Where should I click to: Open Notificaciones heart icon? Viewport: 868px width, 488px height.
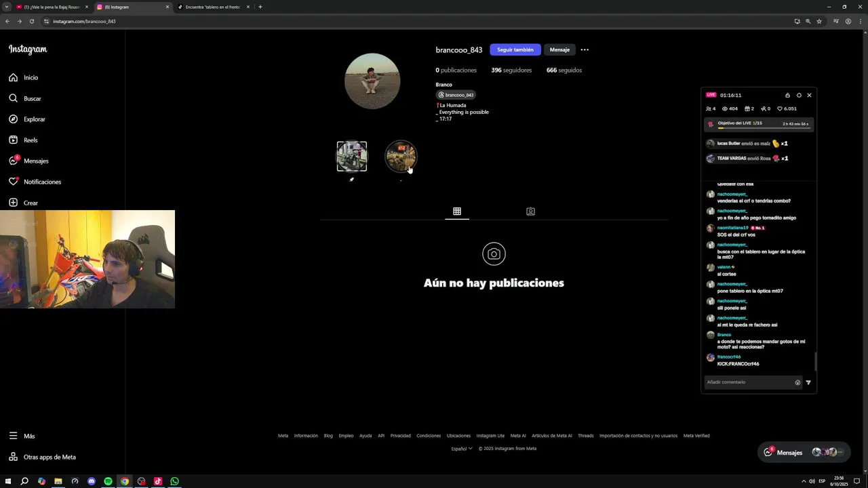click(13, 182)
